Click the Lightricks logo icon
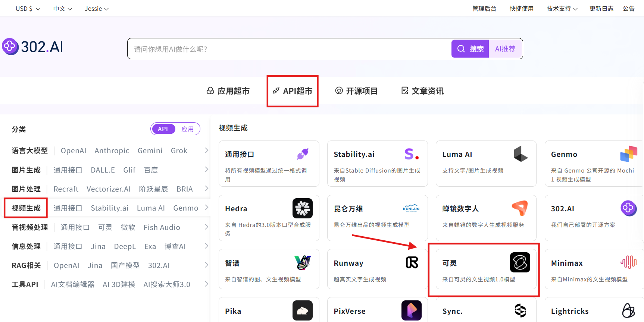The height and width of the screenshot is (322, 644). point(629,310)
